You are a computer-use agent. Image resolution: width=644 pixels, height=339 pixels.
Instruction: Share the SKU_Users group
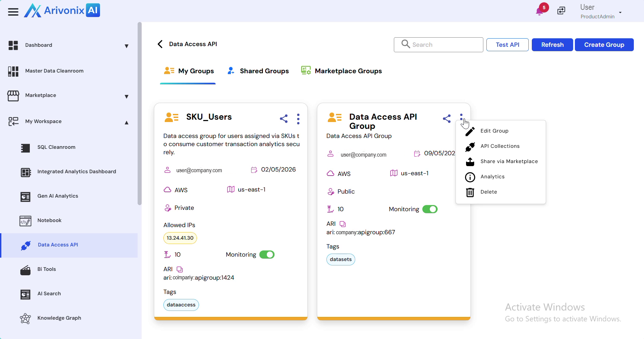coord(284,119)
